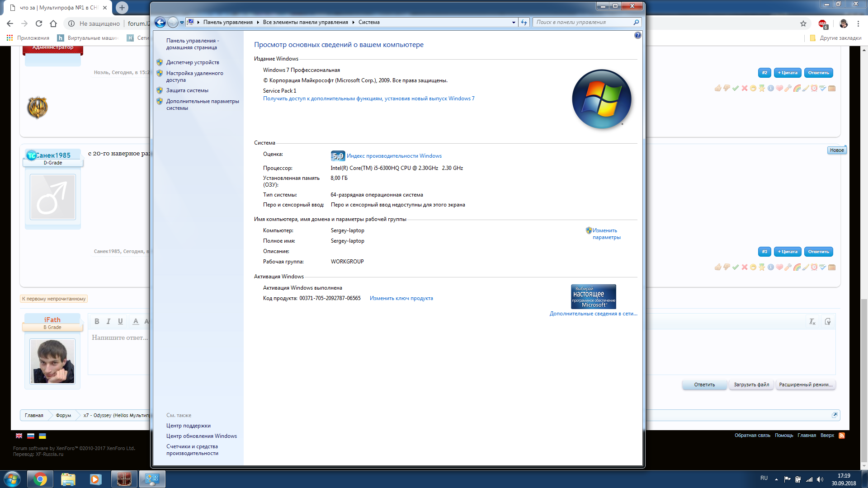Open the Chrome profile avatar menu

tap(844, 23)
